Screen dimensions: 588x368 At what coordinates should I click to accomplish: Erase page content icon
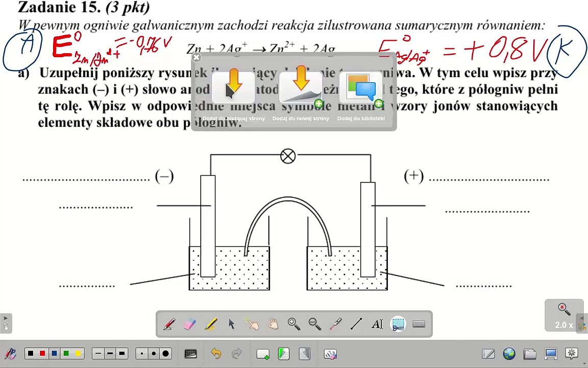[x=330, y=354]
